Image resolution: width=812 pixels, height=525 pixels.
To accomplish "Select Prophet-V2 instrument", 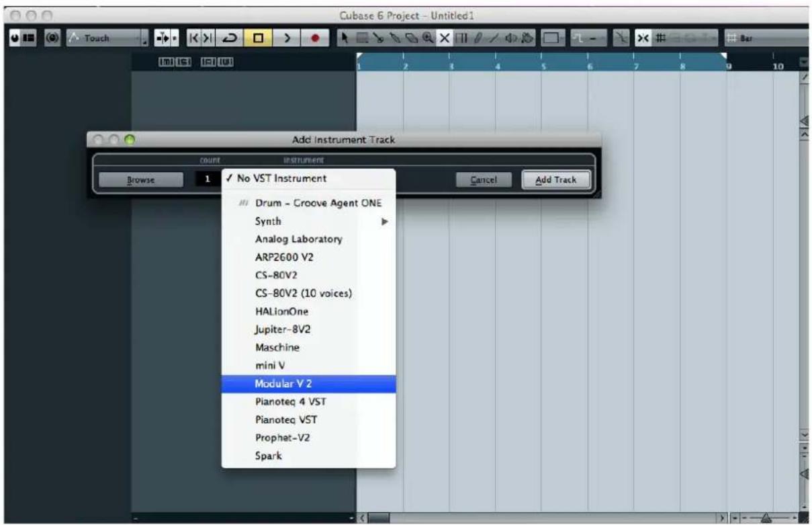I will point(308,438).
